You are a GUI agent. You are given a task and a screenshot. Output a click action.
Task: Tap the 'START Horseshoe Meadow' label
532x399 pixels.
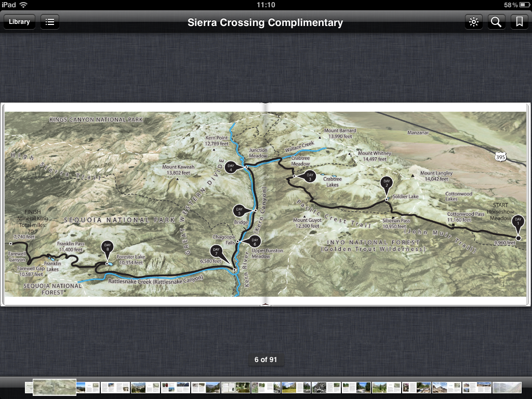500,212
